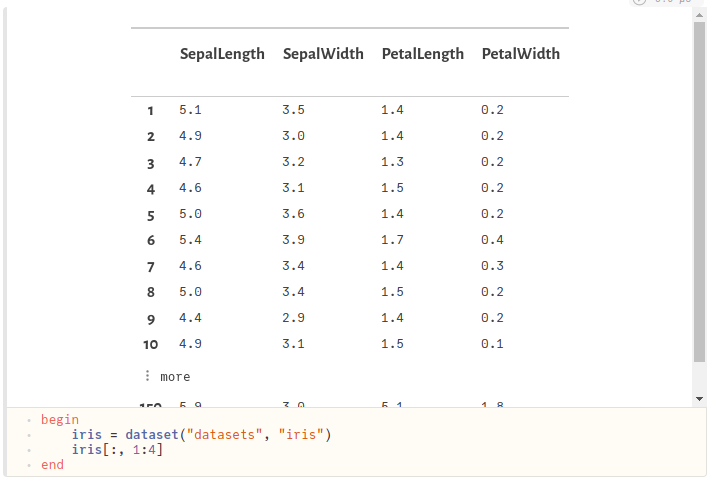710x478 pixels.
Task: Click SepalWidth value 3.9 in row 6
Action: click(x=293, y=239)
